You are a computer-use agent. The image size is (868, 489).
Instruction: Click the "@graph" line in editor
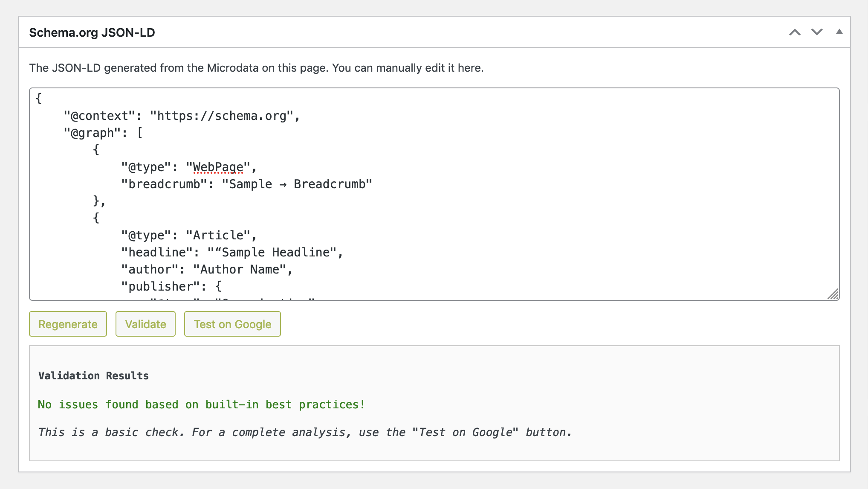[x=103, y=133]
